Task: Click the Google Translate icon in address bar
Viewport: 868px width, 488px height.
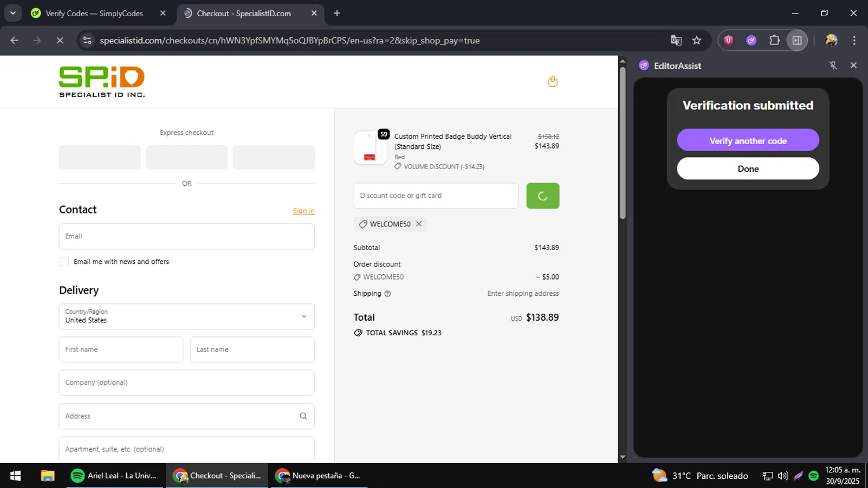Action: coord(676,41)
